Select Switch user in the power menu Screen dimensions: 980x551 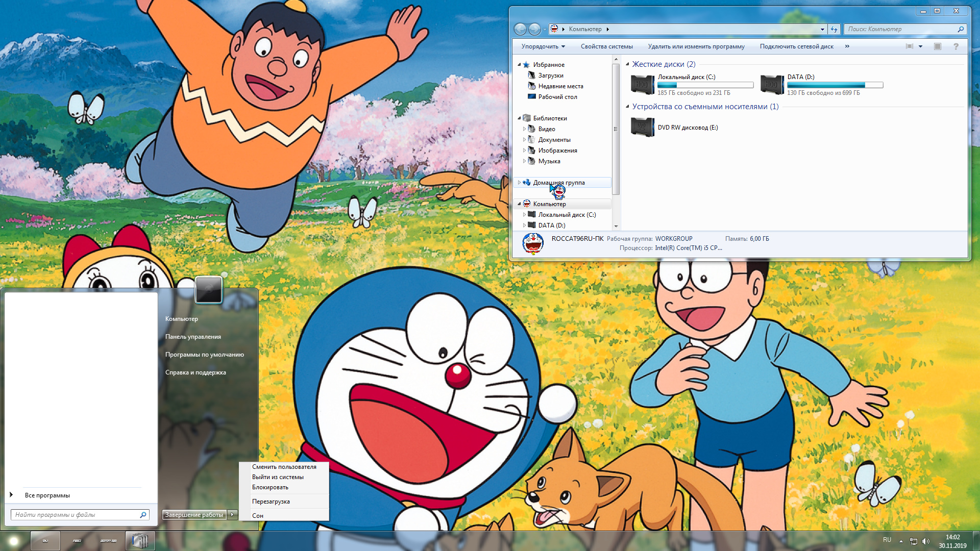(284, 467)
